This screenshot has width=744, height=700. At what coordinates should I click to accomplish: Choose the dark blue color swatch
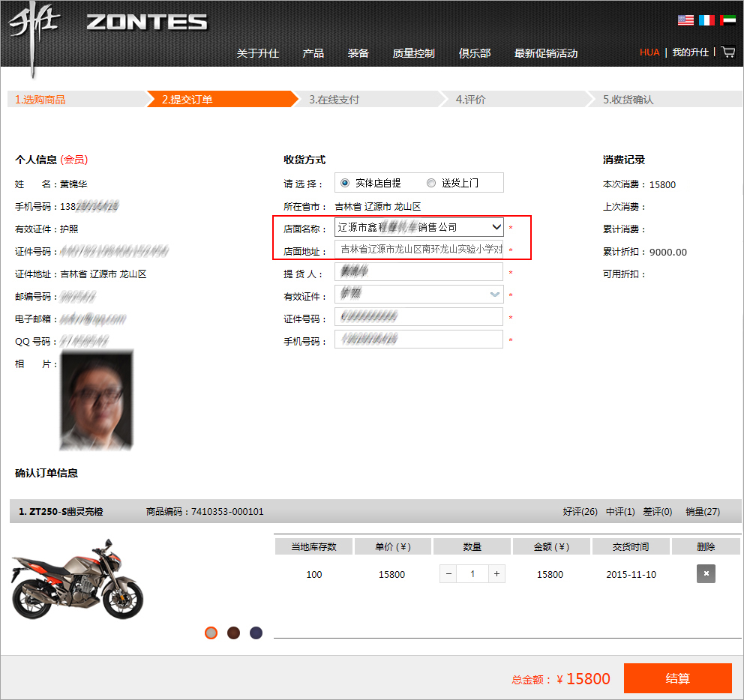(x=256, y=633)
